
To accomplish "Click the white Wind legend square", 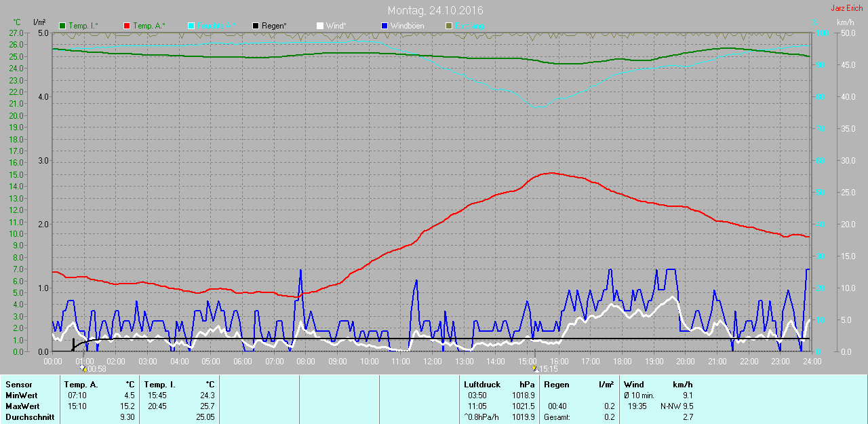I will coord(320,26).
